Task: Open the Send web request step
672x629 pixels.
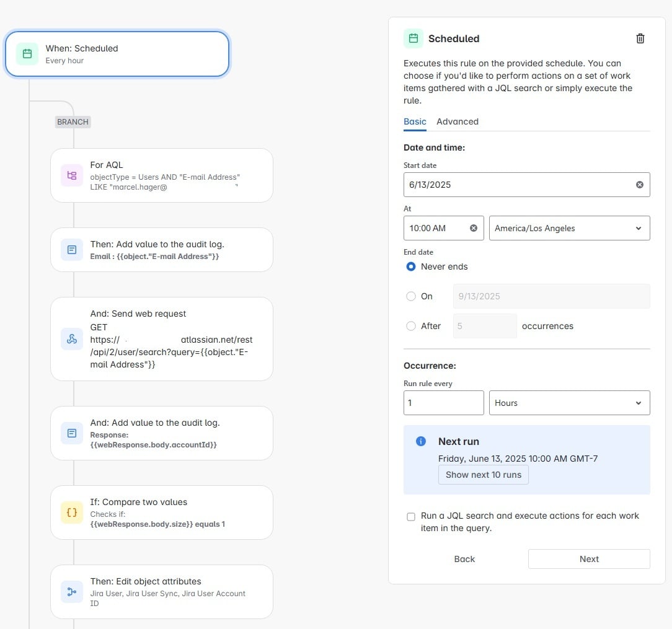Action: click(162, 339)
